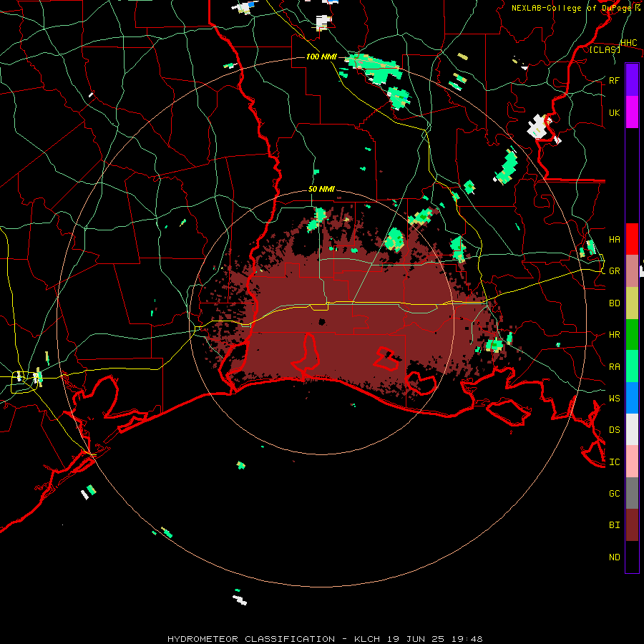Viewport: 644px width, 644px height.
Task: Click the HHC product label
Action: [628, 43]
